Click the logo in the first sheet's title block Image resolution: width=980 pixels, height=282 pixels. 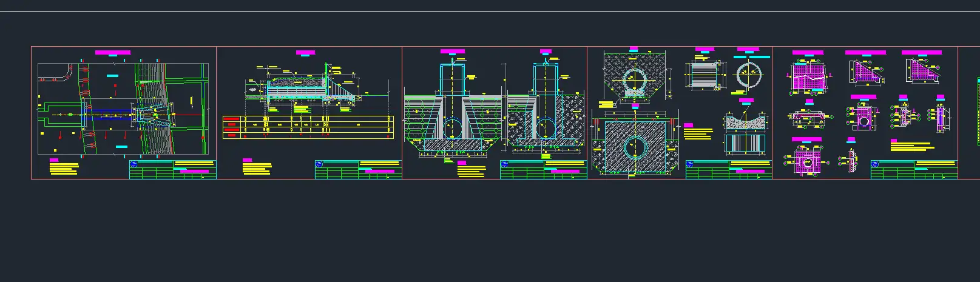point(133,163)
